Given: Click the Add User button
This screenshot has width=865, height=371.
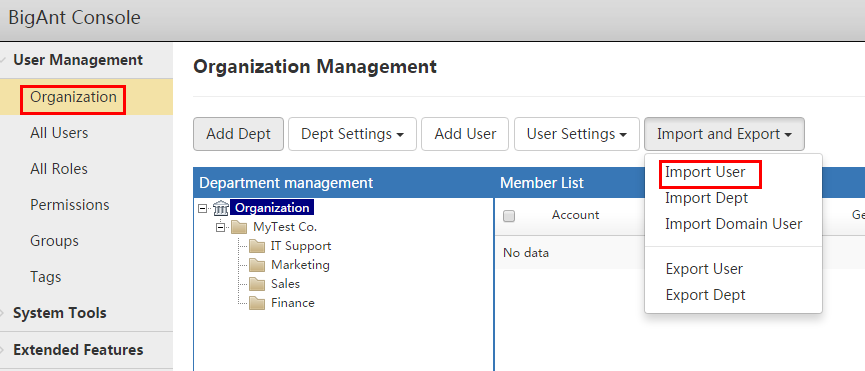Looking at the screenshot, I should coord(465,134).
